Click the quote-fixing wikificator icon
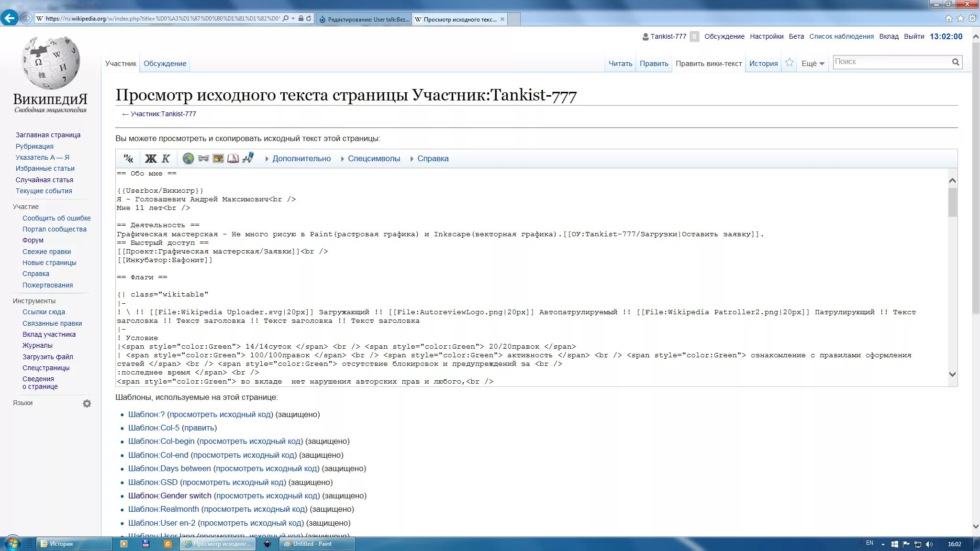 (x=128, y=158)
